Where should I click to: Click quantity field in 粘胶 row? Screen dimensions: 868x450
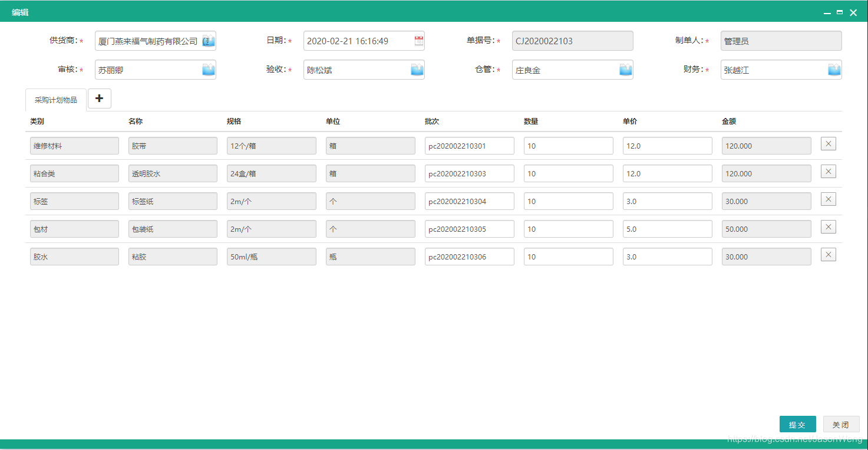tap(569, 257)
